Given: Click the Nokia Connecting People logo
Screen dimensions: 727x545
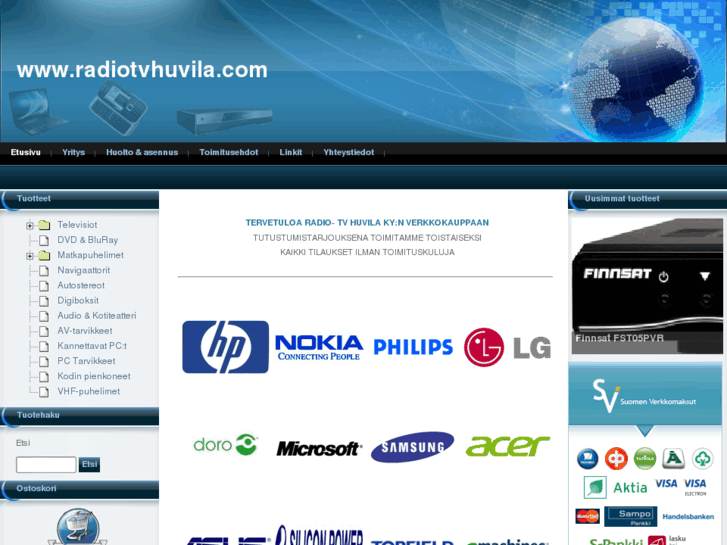Looking at the screenshot, I should coord(319,347).
